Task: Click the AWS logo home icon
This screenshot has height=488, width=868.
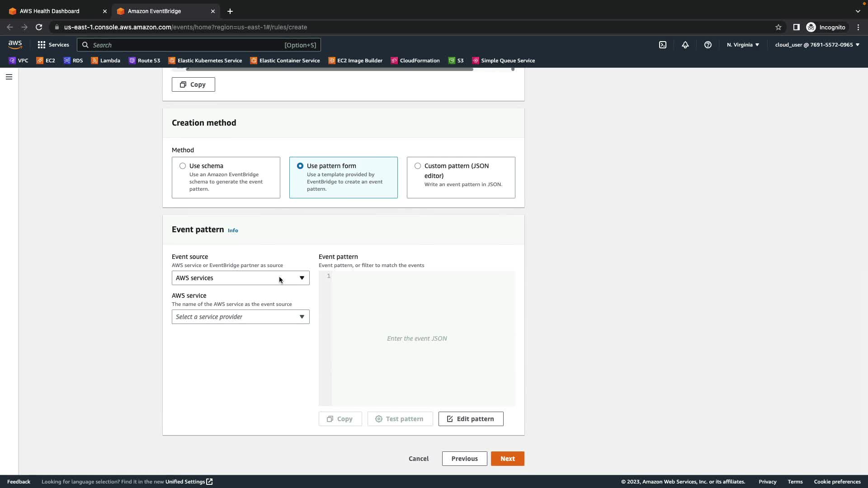Action: click(15, 44)
